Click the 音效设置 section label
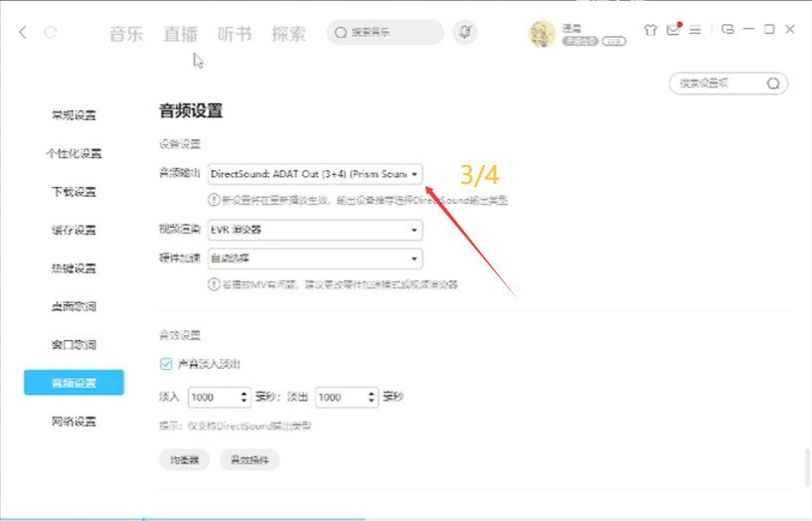Screen dimensions: 812x521 [x=180, y=335]
